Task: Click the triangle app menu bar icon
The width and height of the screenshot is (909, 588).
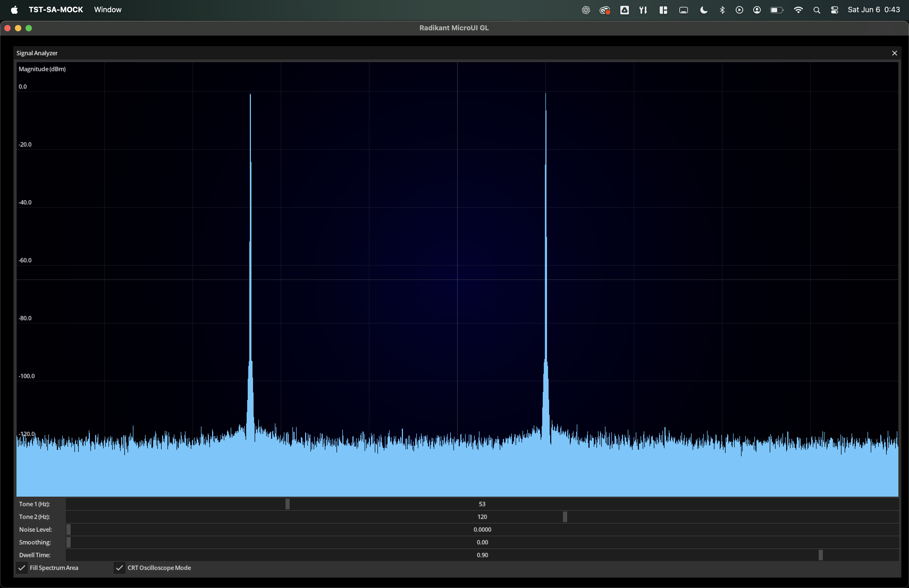Action: [x=624, y=10]
